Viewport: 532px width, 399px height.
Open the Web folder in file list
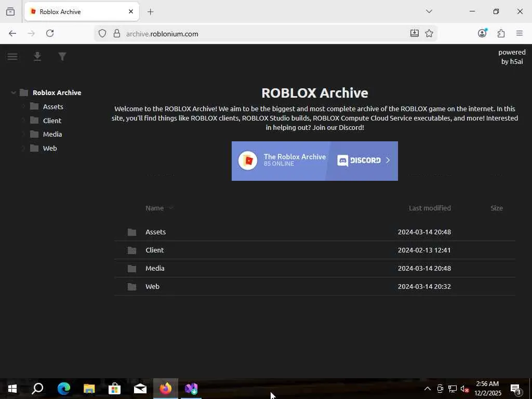314,287
